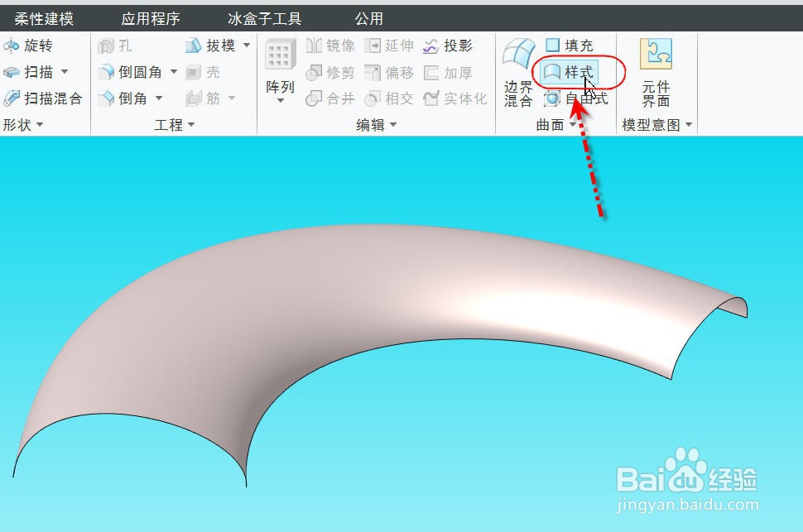Expand the 拔模 dropdown arrow
The width and height of the screenshot is (803, 532).
click(247, 45)
